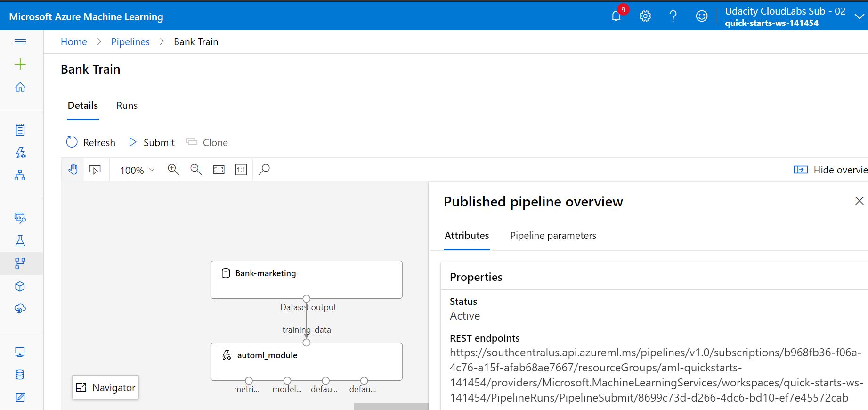Select the pan hand tool

[73, 170]
